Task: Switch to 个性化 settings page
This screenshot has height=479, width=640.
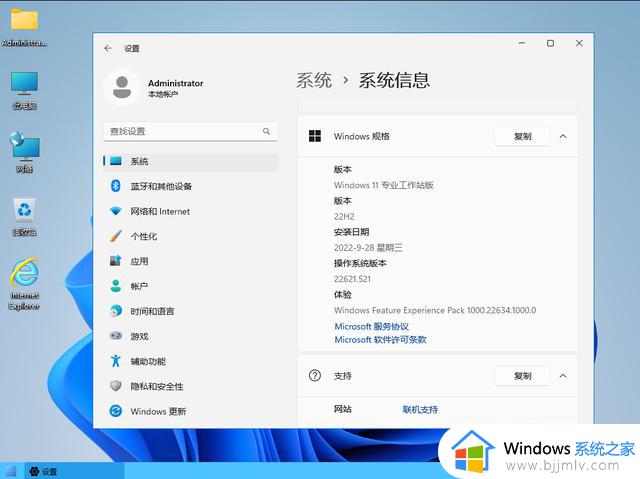Action: (x=191, y=236)
